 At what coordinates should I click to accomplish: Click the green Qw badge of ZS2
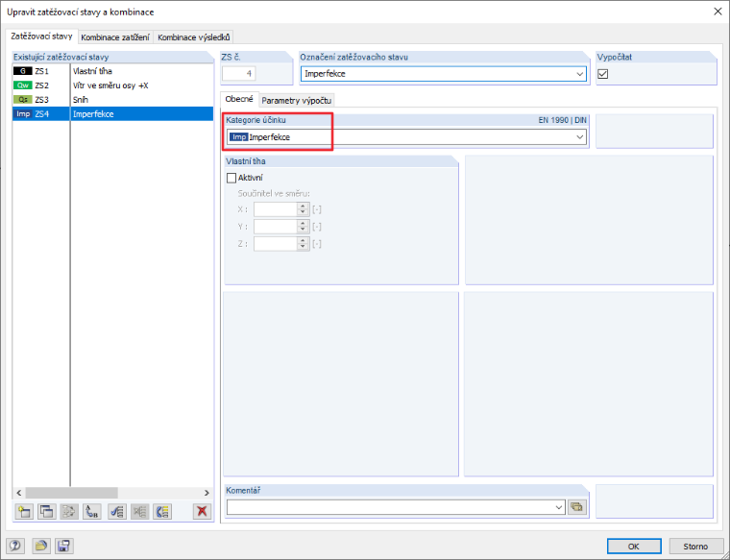coord(23,85)
